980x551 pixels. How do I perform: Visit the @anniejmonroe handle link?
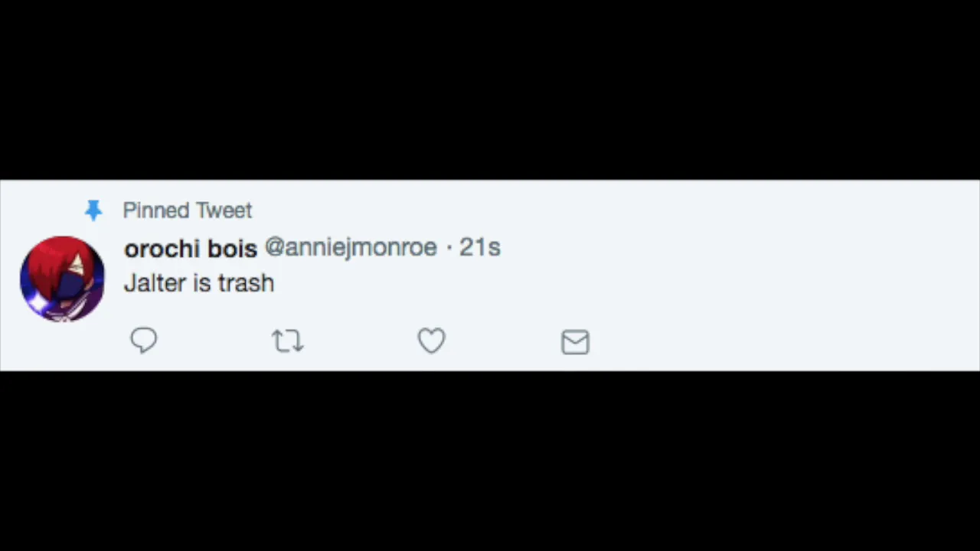(x=351, y=247)
